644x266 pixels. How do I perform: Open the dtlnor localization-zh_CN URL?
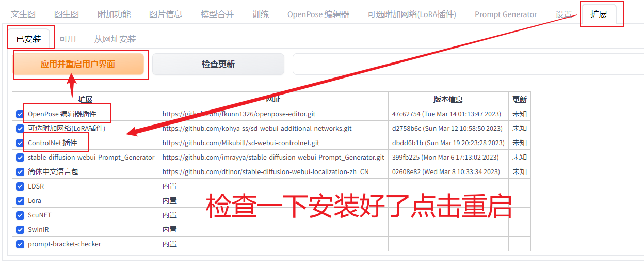click(x=266, y=171)
